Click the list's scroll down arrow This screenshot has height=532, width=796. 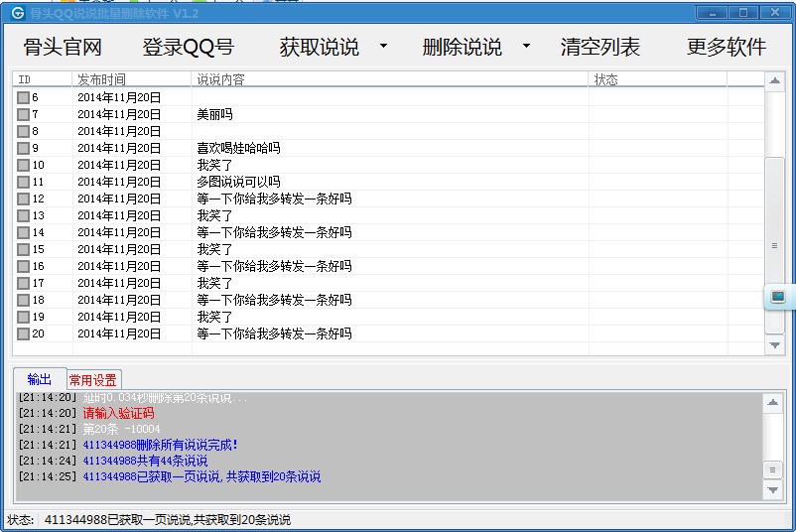(x=775, y=345)
